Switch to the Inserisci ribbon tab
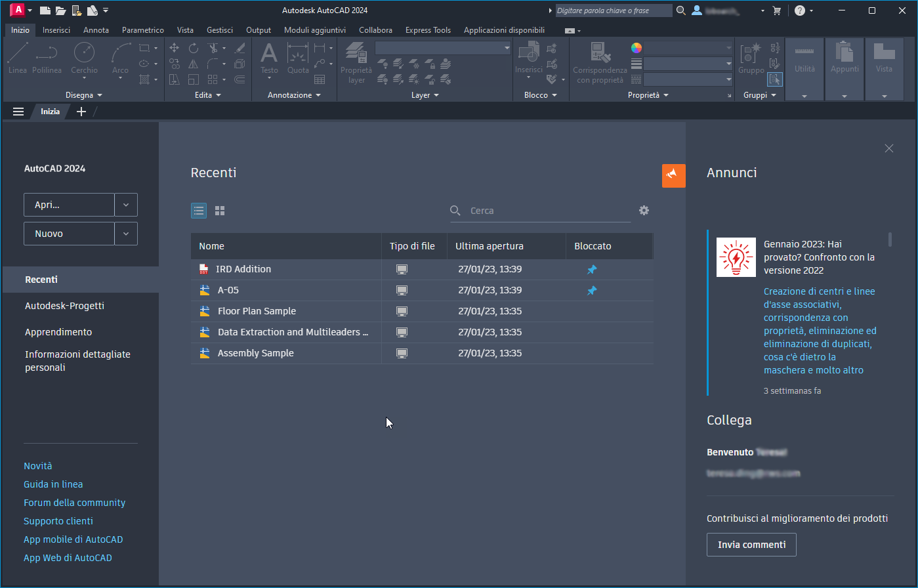Screen dimensions: 918x588 (x=56, y=30)
